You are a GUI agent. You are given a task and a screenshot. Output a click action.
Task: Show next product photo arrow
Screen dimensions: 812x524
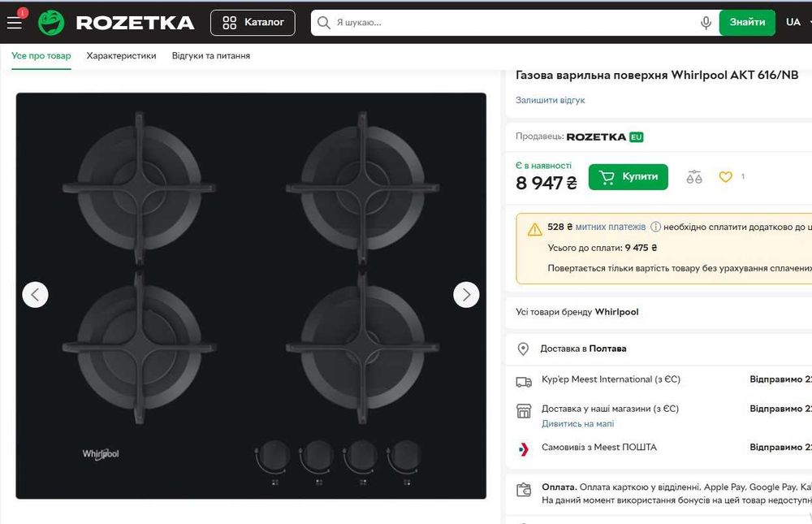click(466, 295)
